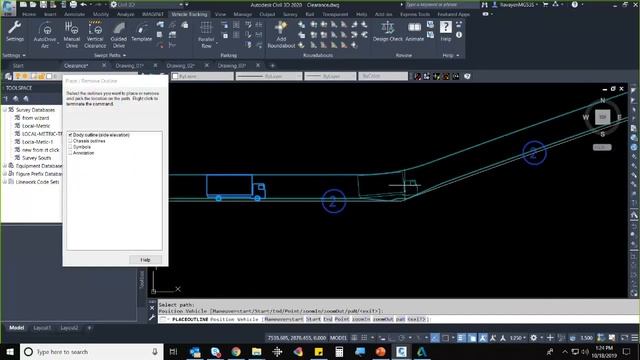Viewport: 640px width, 360px height.
Task: Click the ViewCube top face in the viewport
Action: tap(602, 117)
